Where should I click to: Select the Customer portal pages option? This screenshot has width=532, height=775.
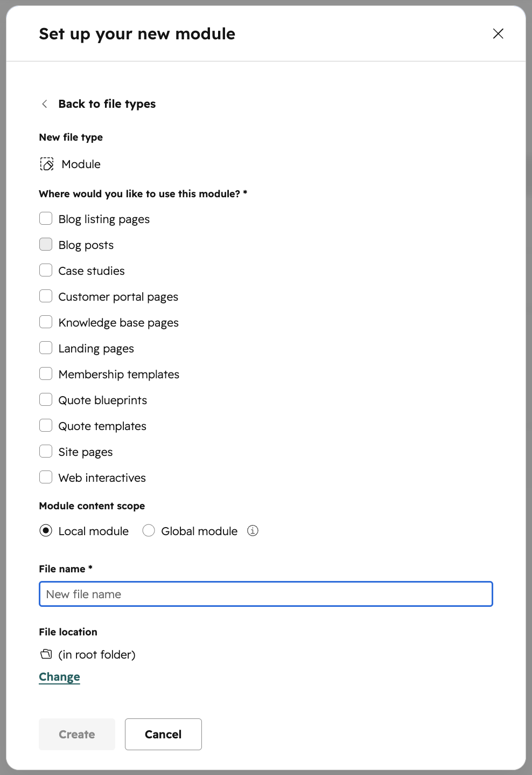(x=46, y=296)
